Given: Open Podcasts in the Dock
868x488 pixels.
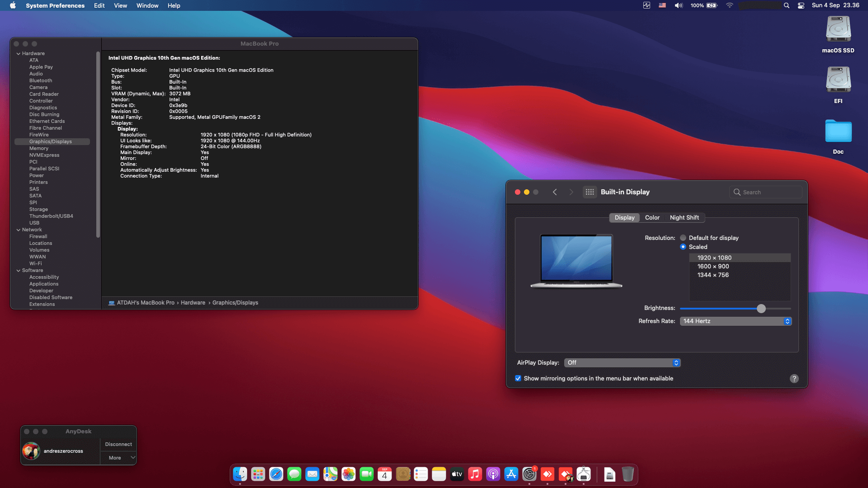Looking at the screenshot, I should click(493, 474).
